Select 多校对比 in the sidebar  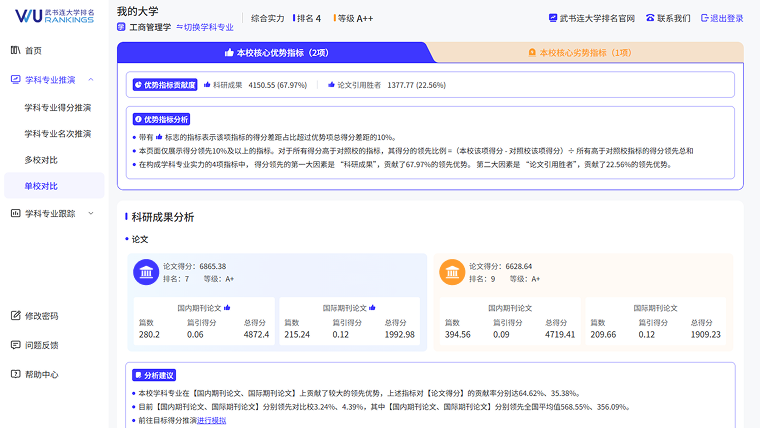[x=41, y=160]
